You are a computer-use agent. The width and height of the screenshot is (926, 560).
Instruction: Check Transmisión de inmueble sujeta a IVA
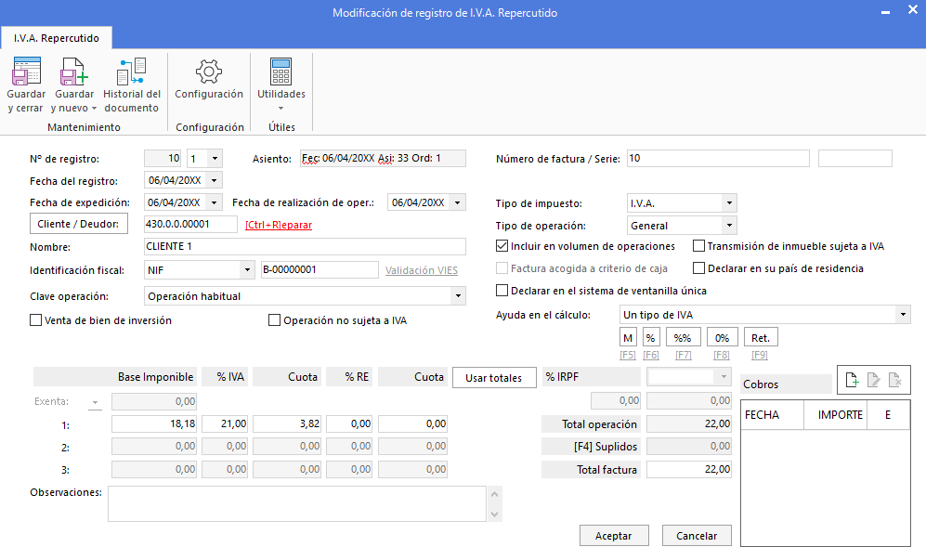(x=698, y=246)
